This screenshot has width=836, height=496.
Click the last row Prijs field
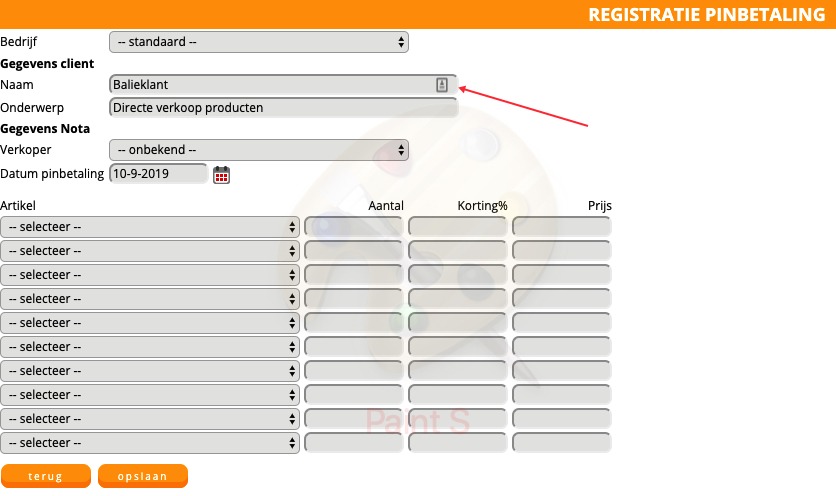(x=561, y=443)
